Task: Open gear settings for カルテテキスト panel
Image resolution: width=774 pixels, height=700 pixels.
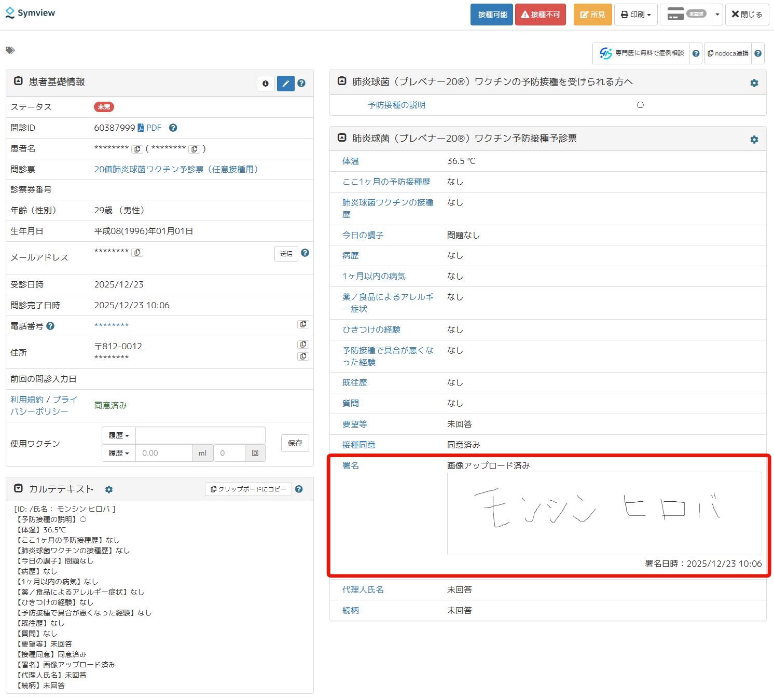Action: [109, 489]
